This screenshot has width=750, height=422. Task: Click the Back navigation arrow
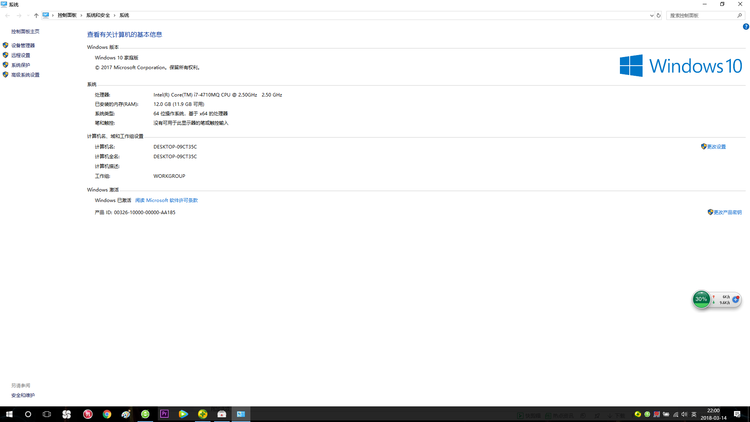[x=8, y=15]
